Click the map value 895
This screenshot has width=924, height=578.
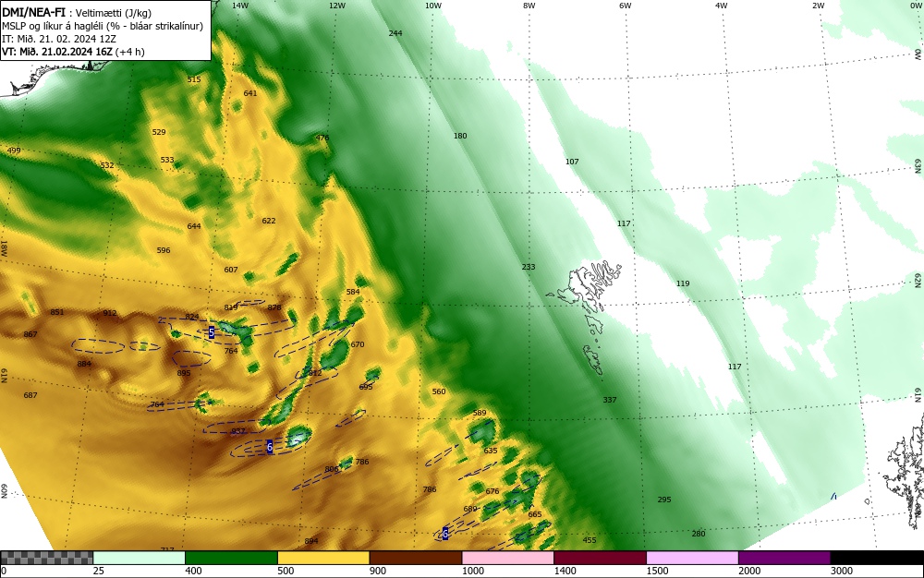click(x=184, y=373)
